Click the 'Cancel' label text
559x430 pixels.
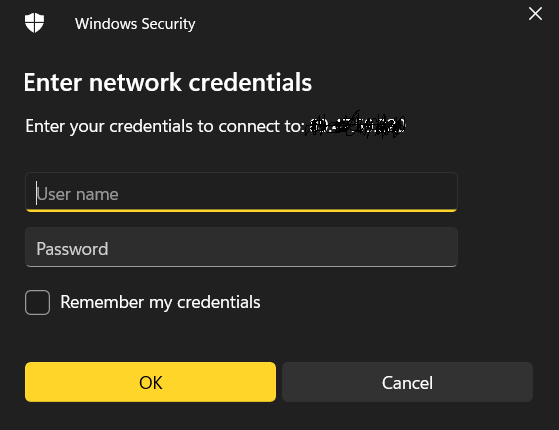tap(407, 383)
